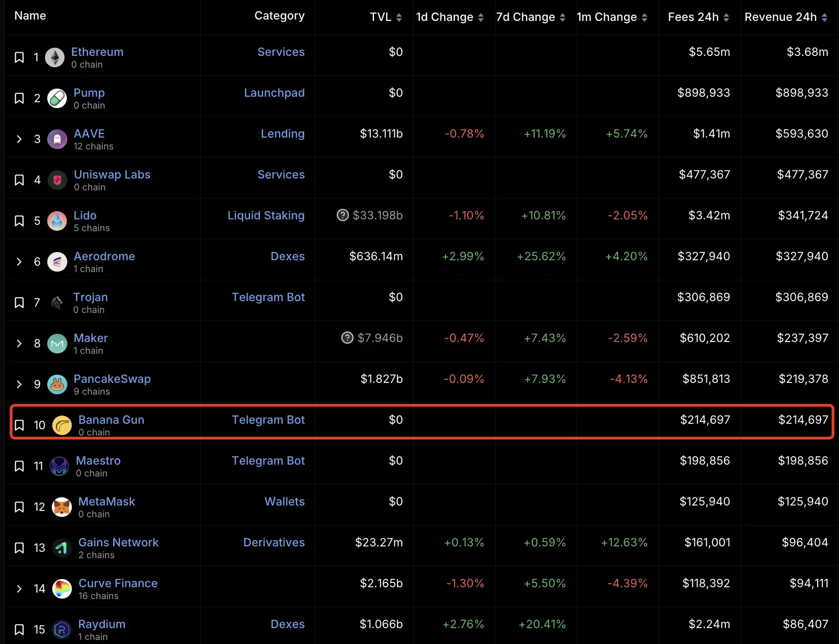Click the Trojan horse logo
Image resolution: width=839 pixels, height=644 pixels.
coord(57,303)
